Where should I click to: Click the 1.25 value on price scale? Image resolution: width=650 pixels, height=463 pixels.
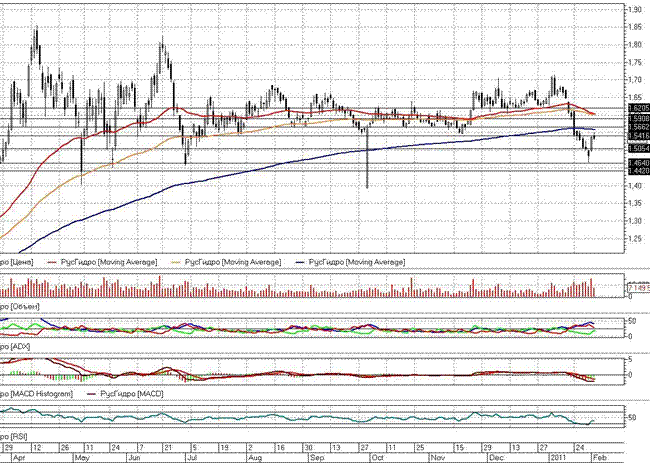click(633, 238)
